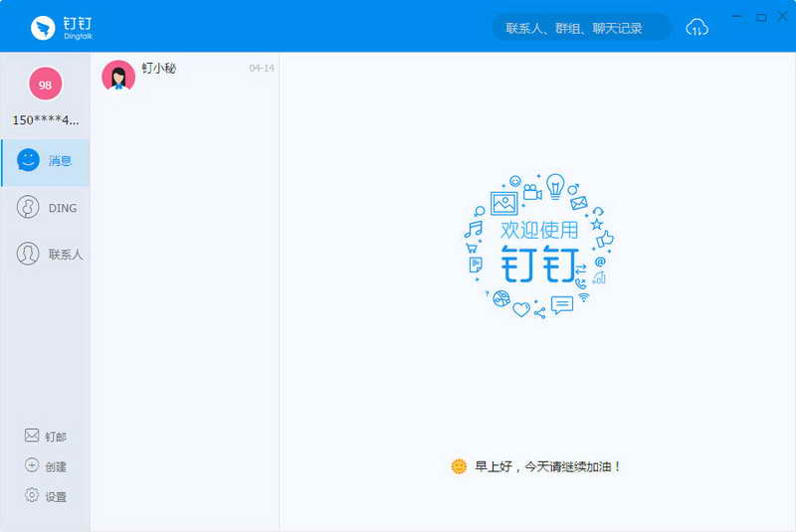Click the DING sidebar icon
This screenshot has height=532, width=796.
pos(28,207)
